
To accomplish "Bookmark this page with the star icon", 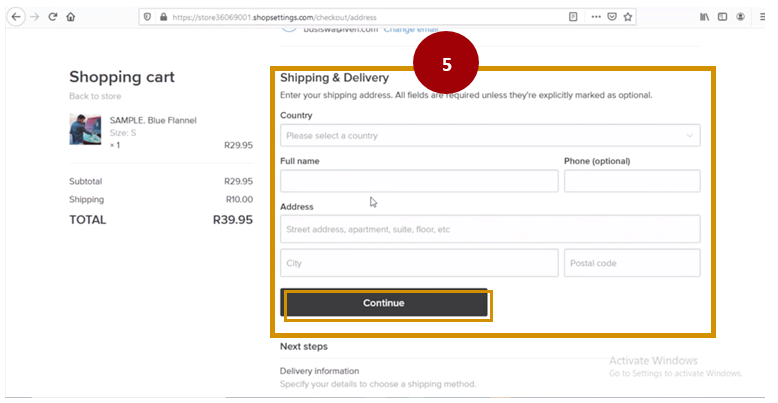I will (x=628, y=17).
